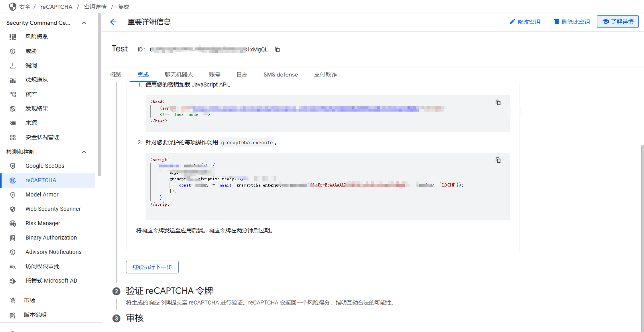Open the 日志 tab
Image resolution: width=644 pixels, height=332 pixels.
tap(242, 75)
